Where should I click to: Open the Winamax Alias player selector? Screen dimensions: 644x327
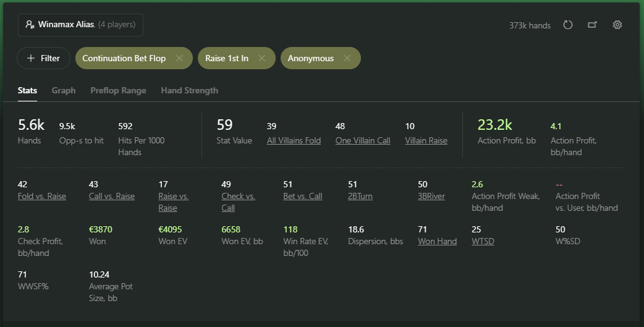point(80,25)
